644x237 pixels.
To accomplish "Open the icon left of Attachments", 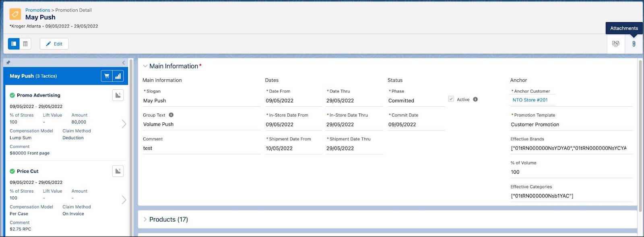I will (x=615, y=44).
